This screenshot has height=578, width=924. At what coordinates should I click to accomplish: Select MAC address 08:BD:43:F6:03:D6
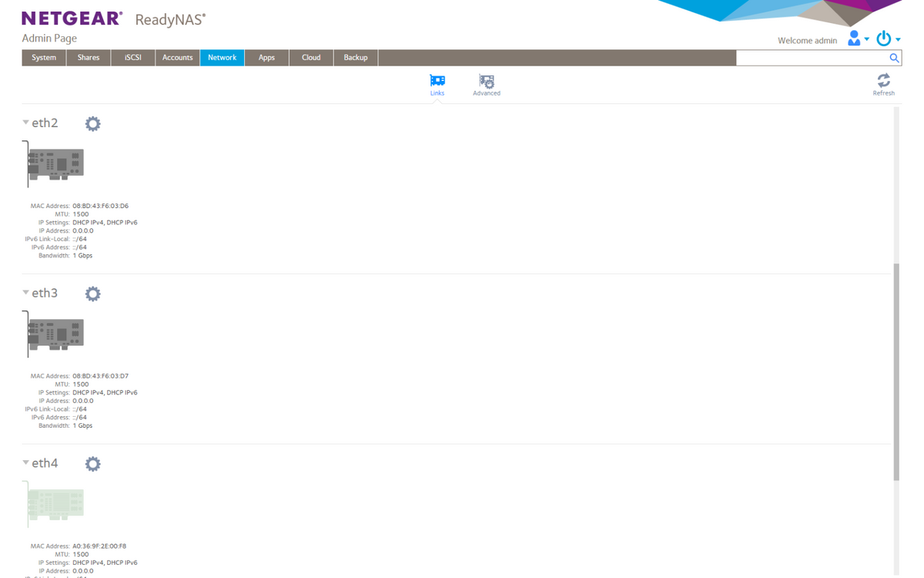(x=100, y=206)
